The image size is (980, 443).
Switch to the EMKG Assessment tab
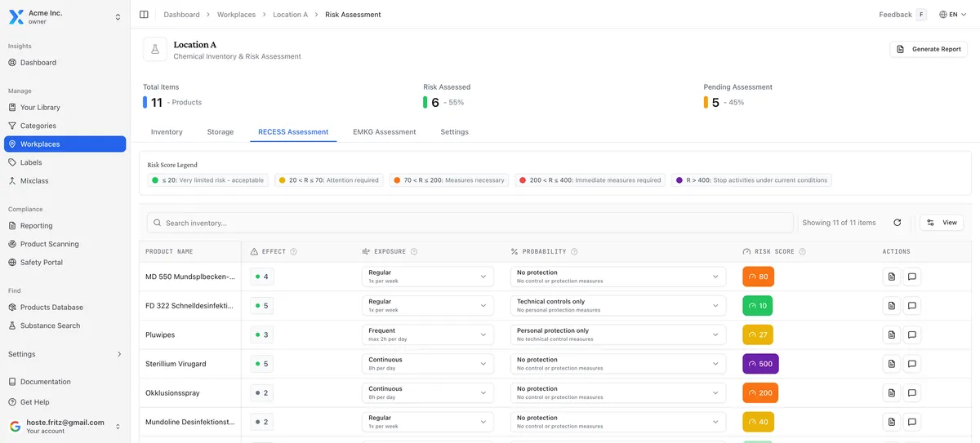coord(384,132)
